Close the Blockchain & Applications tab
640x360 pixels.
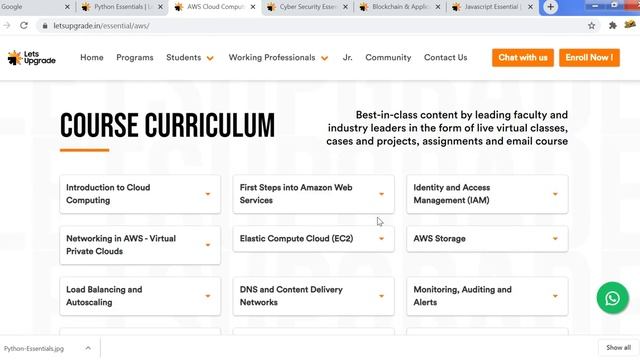coord(438,7)
